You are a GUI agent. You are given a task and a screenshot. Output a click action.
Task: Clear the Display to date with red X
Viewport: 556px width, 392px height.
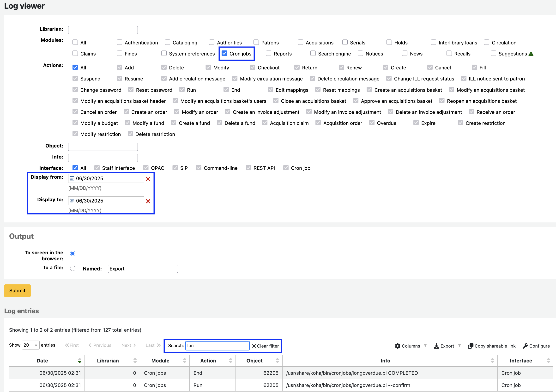(148, 201)
